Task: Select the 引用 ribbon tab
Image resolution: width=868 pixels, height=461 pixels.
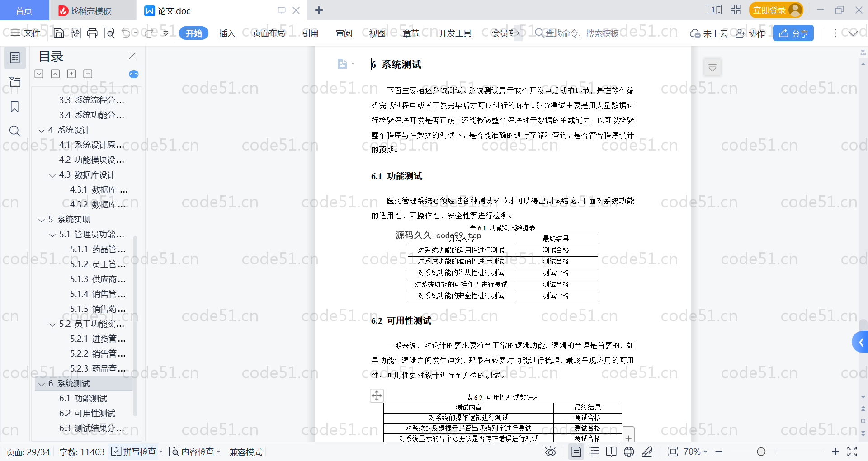Action: coord(311,33)
